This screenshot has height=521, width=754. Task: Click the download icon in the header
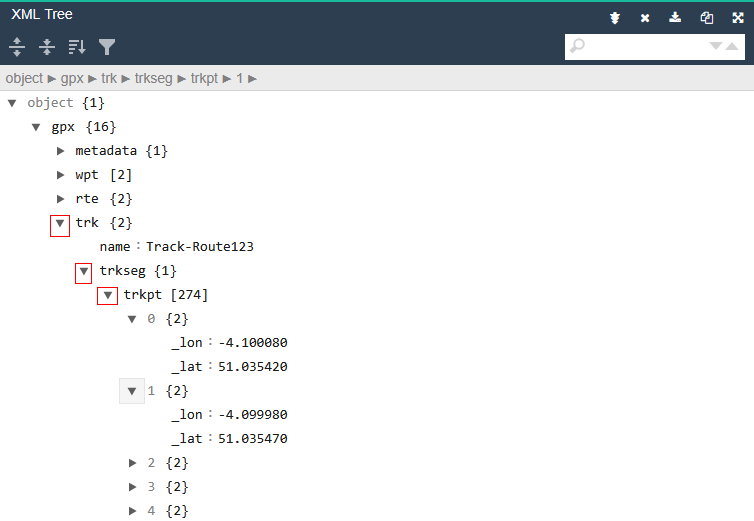click(x=676, y=17)
